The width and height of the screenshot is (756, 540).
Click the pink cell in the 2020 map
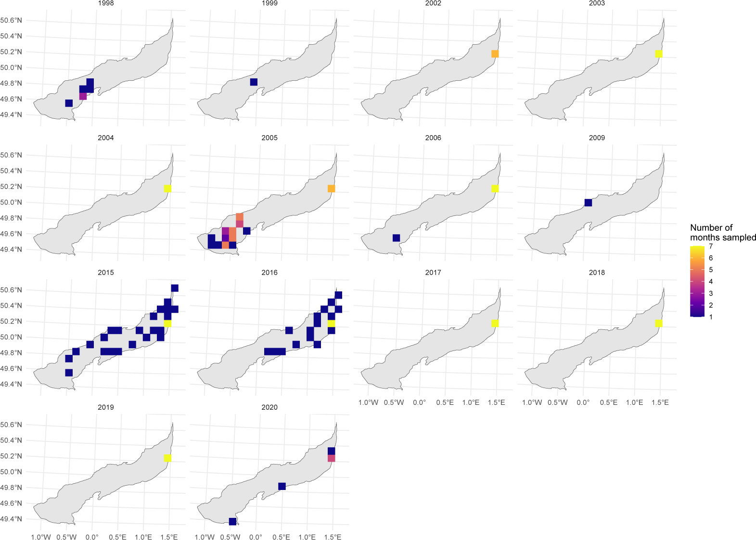(331, 458)
